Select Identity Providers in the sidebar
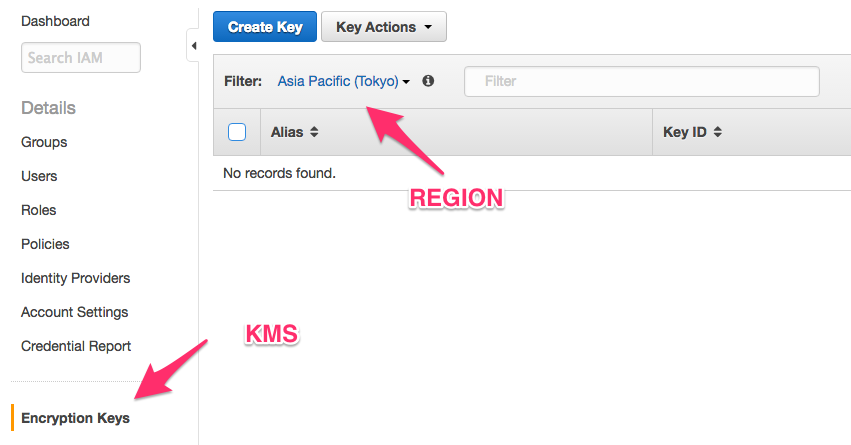 [x=76, y=278]
